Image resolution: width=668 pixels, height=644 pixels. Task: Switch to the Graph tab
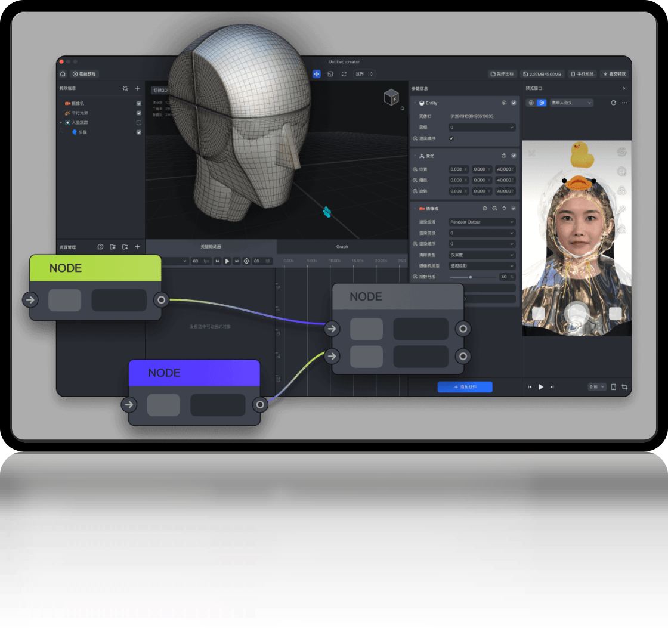click(342, 246)
